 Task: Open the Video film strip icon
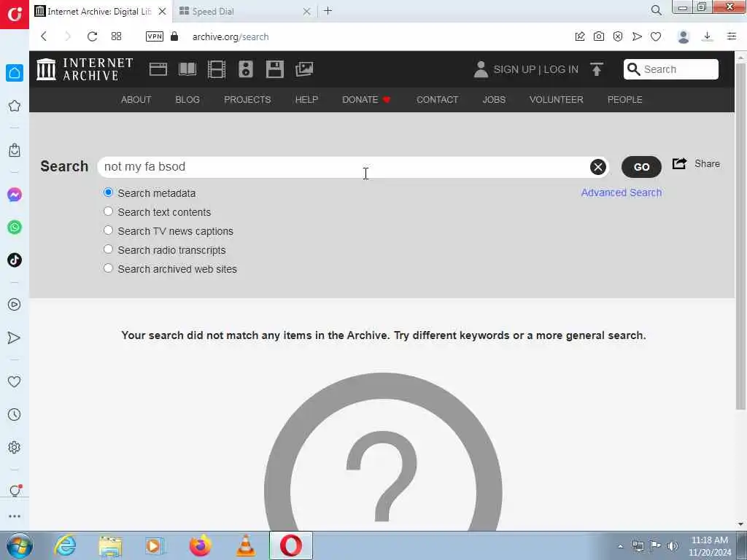click(x=216, y=69)
